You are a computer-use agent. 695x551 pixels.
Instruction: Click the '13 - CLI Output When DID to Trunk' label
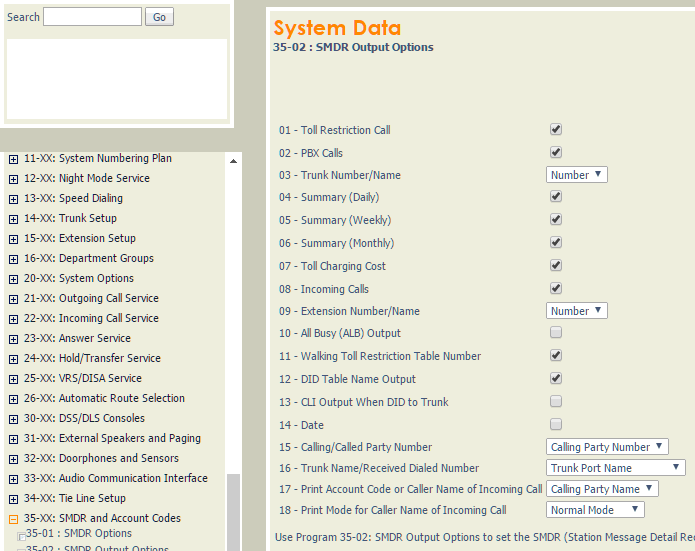click(363, 402)
